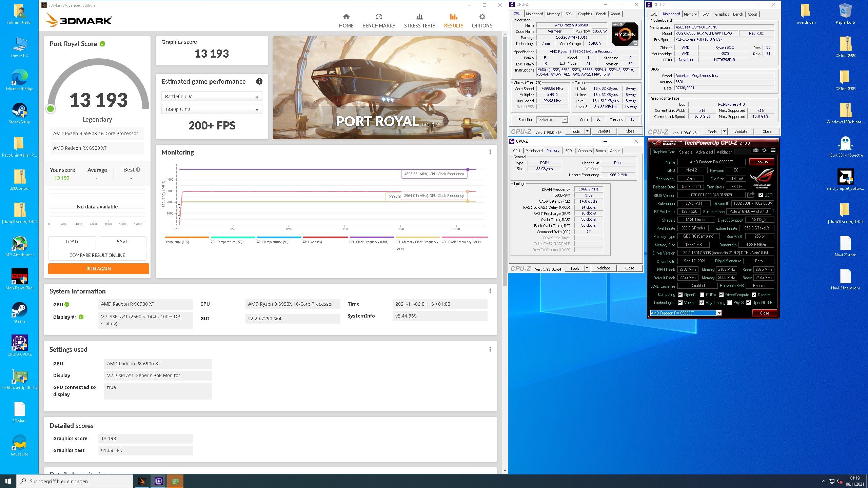This screenshot has width=868, height=488.
Task: Toggle the UEFI checkbox in GPU-Z
Action: pos(761,195)
